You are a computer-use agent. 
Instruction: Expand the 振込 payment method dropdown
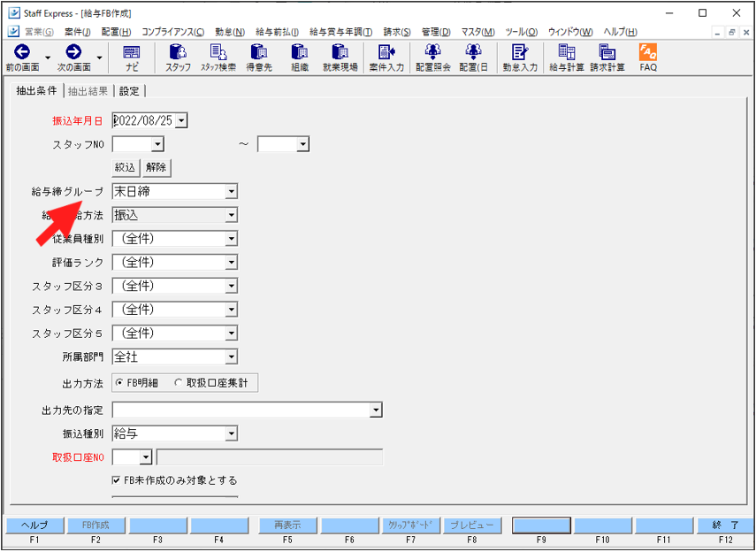point(231,215)
